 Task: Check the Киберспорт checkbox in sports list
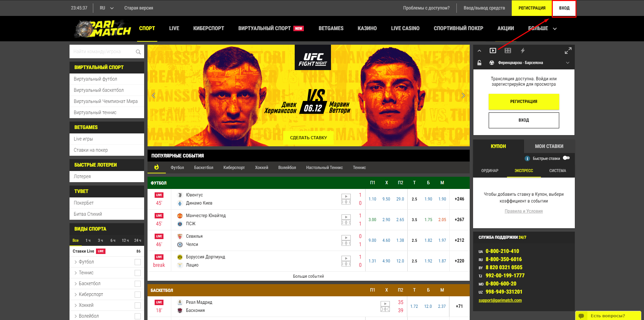point(138,295)
